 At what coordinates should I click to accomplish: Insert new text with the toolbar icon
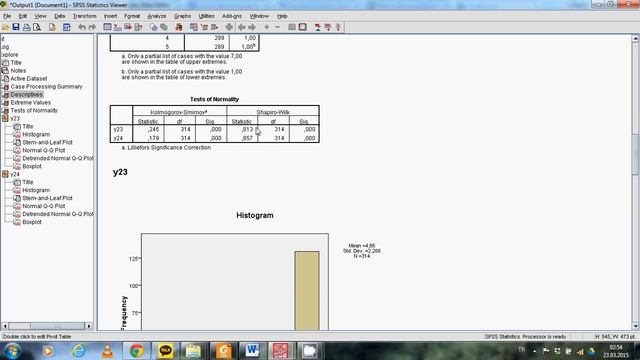[x=338, y=27]
